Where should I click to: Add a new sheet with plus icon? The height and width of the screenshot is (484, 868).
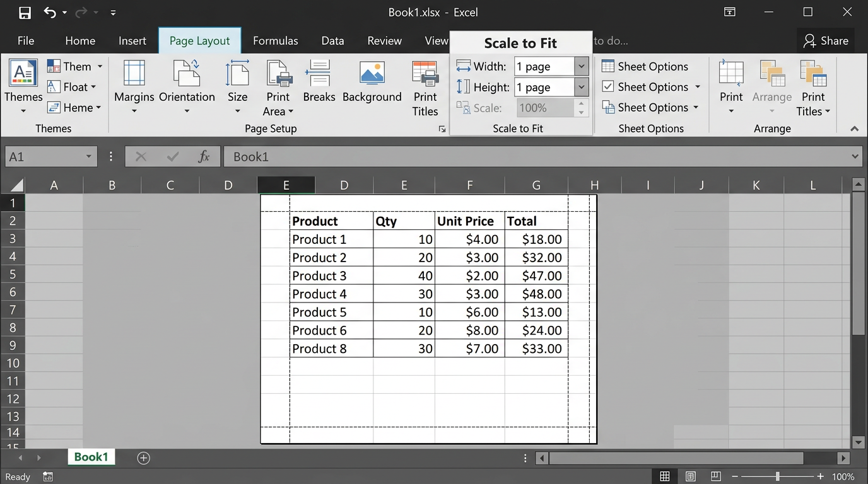click(x=144, y=458)
